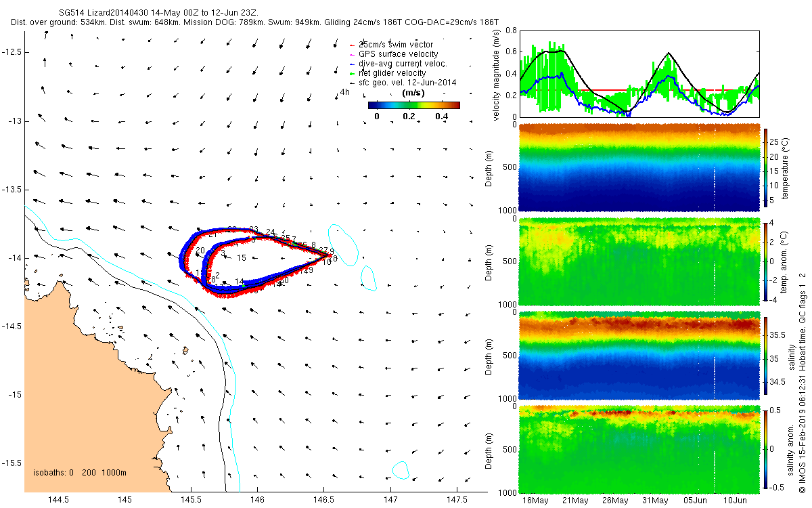
Task: Click the temperature colorbar beside the depth plot
Action: [765, 166]
